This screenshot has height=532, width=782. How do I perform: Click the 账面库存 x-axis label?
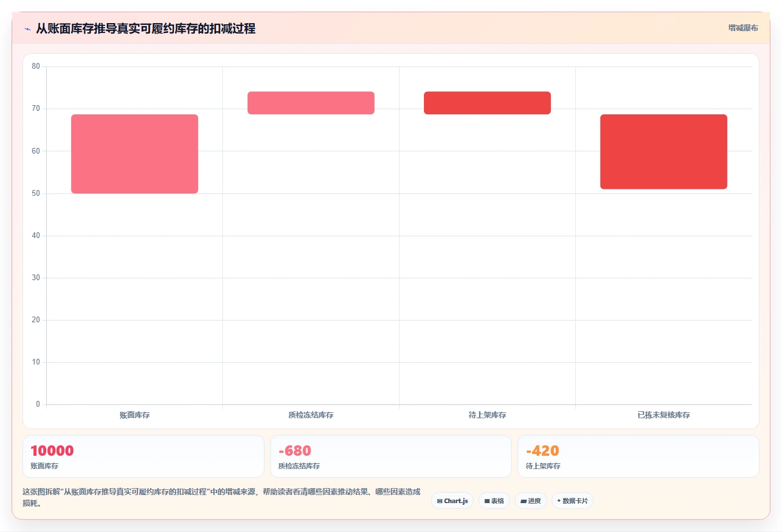point(135,415)
